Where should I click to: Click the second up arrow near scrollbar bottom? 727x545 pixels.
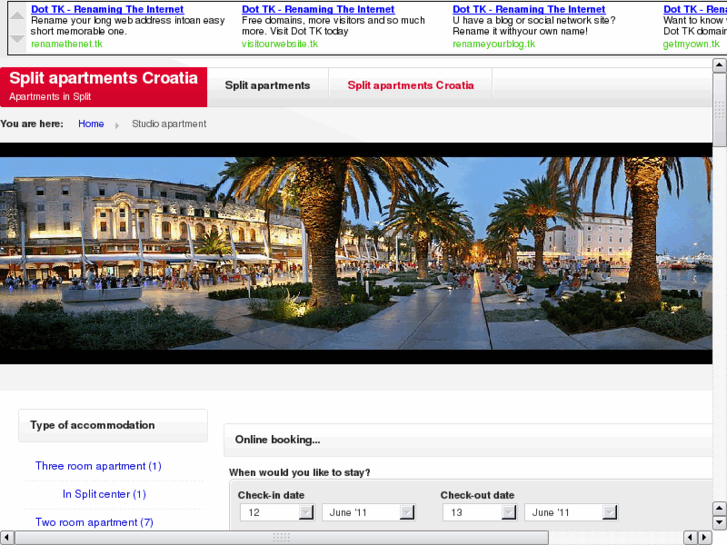719,508
